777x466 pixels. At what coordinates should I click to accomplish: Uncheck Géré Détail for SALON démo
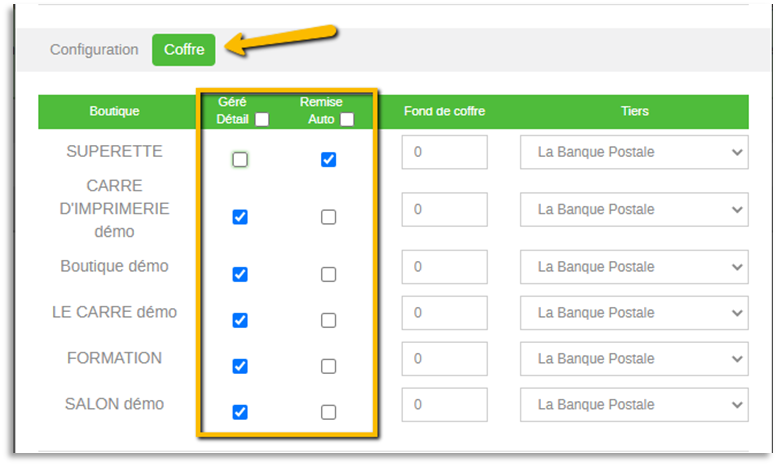(240, 412)
